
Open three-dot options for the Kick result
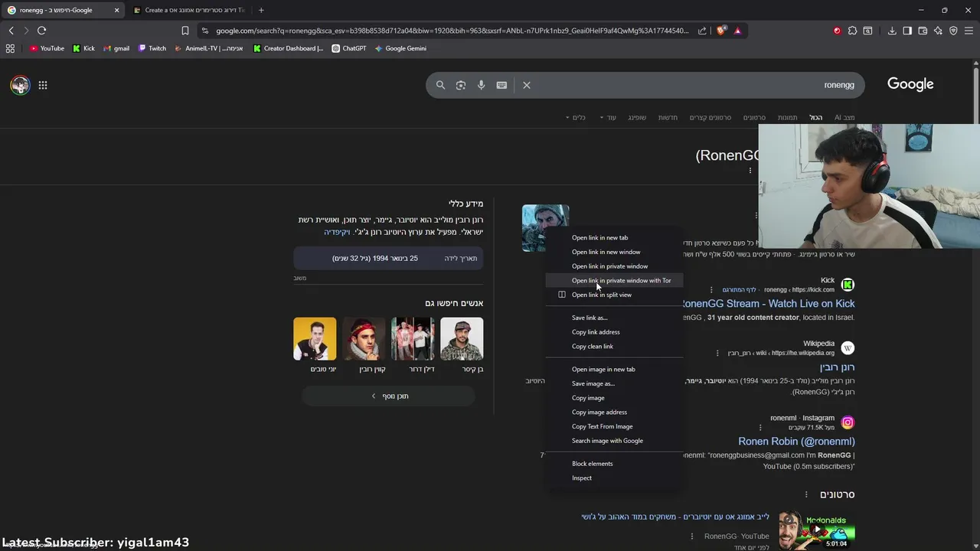click(711, 290)
